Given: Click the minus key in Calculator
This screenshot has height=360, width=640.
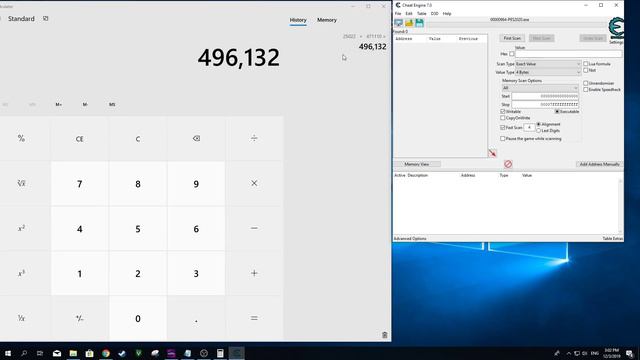Looking at the screenshot, I should coord(254,228).
